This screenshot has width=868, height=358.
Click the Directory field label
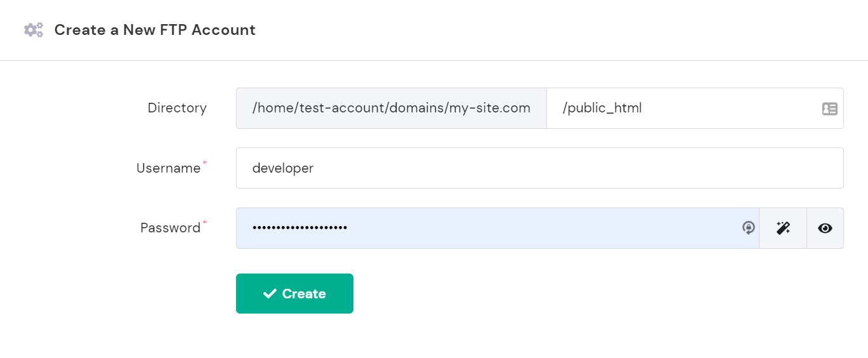[x=177, y=108]
